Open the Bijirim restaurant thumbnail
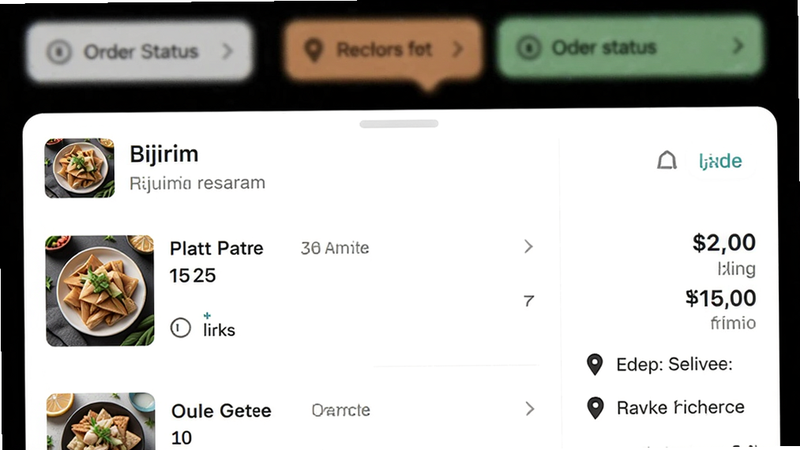 point(80,168)
